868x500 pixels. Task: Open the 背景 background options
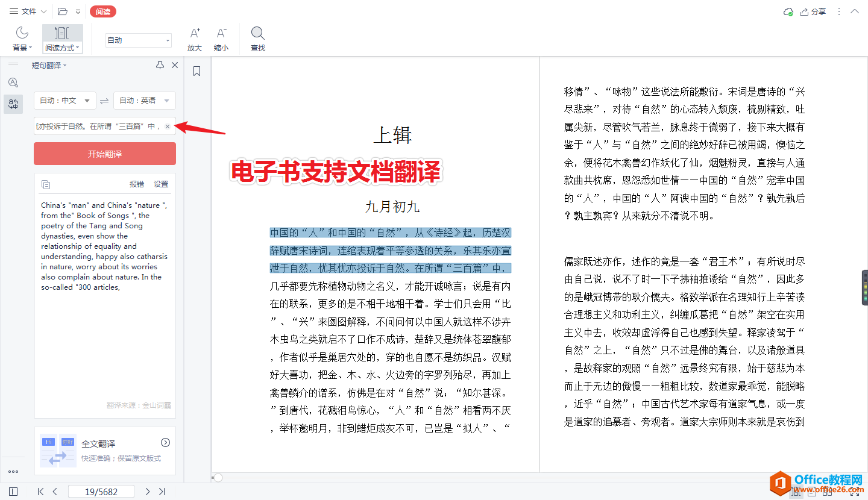[x=22, y=39]
